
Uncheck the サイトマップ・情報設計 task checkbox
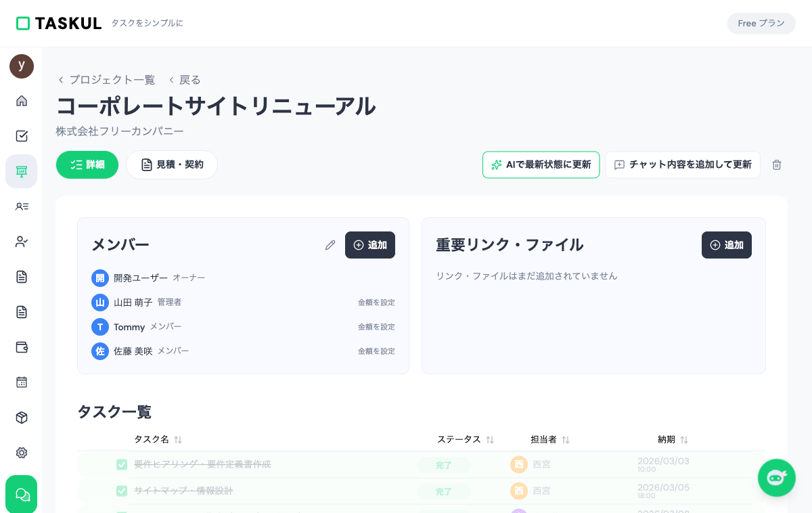click(x=122, y=491)
